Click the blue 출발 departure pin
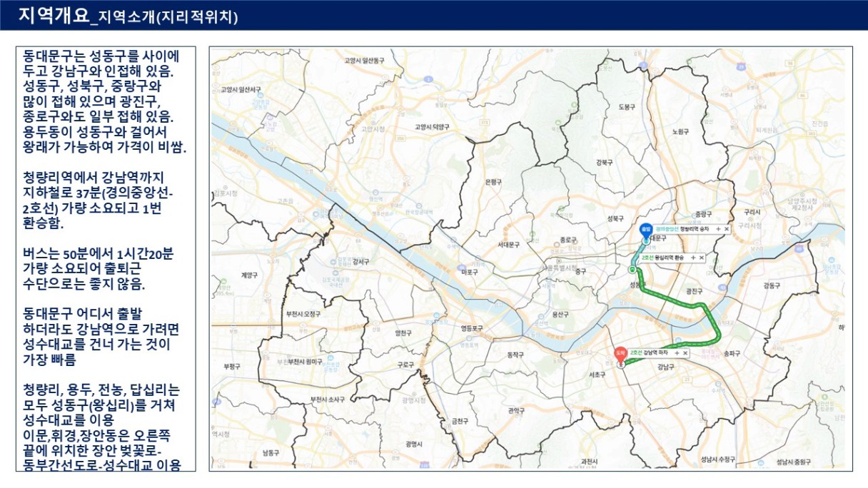 (x=645, y=229)
